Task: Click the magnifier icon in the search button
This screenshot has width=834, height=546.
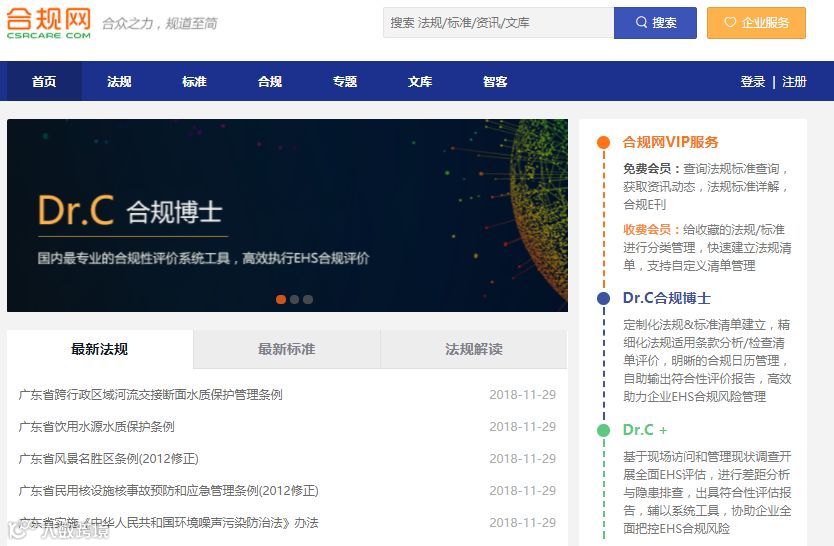Action: 641,22
